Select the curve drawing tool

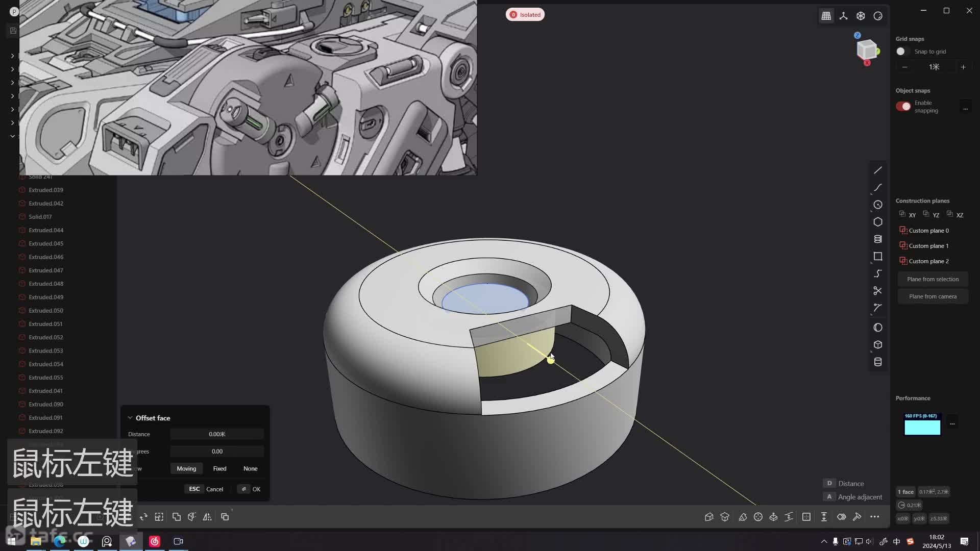pyautogui.click(x=878, y=188)
